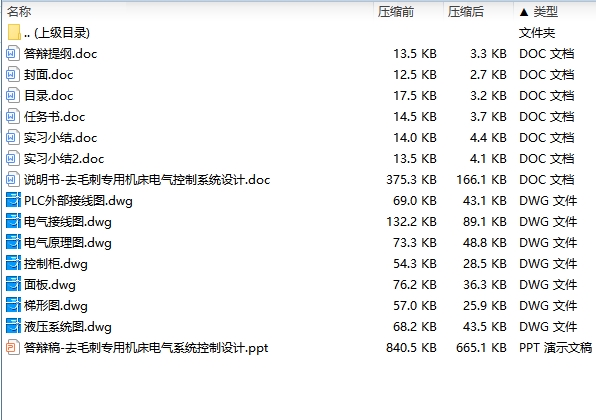Select file name 面板.dwg
The image size is (596, 420).
[49, 284]
